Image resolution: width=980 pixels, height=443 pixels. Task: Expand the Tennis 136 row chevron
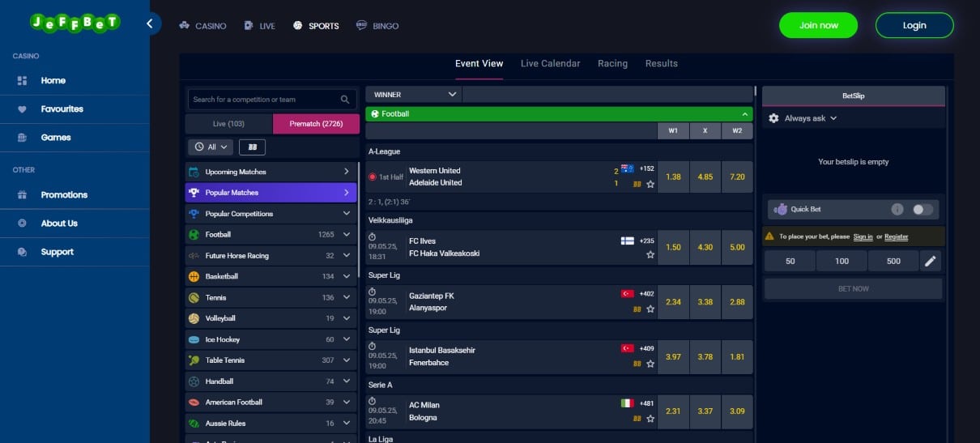pos(346,297)
